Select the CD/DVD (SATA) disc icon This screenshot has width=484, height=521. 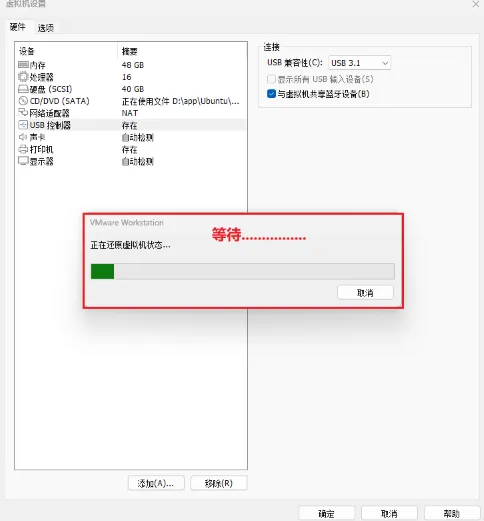click(23, 101)
